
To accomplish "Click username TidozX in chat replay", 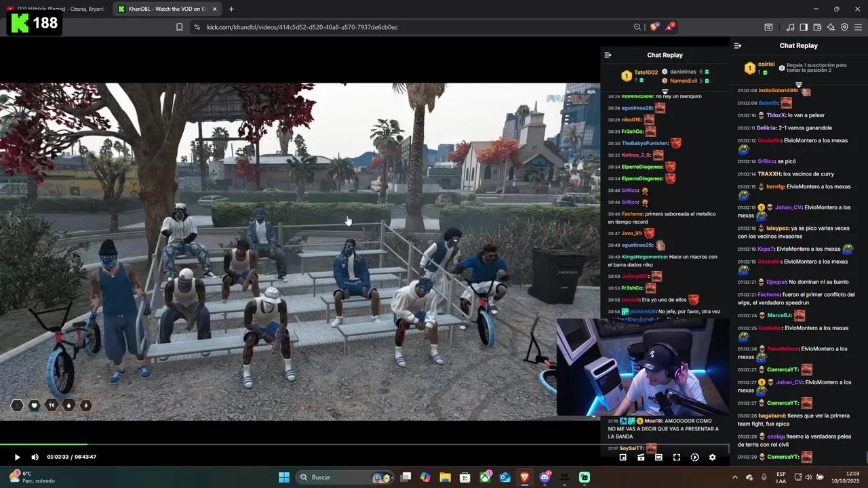I will tap(776, 115).
